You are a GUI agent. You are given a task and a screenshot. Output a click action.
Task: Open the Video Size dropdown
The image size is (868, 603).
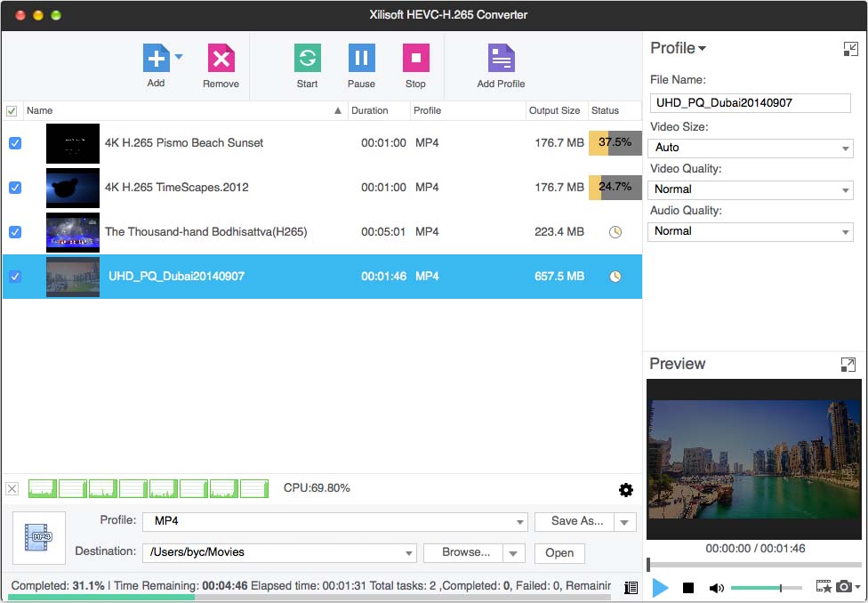click(x=751, y=148)
